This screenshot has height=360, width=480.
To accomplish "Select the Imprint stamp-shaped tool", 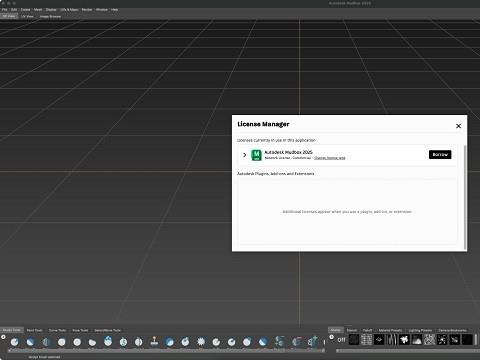I will click(154, 341).
